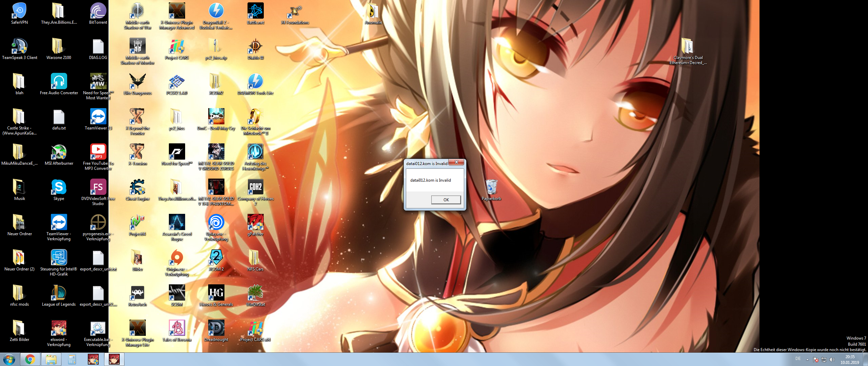Click the volume speaker tray icon
Screen dimensions: 868x366
click(832, 360)
